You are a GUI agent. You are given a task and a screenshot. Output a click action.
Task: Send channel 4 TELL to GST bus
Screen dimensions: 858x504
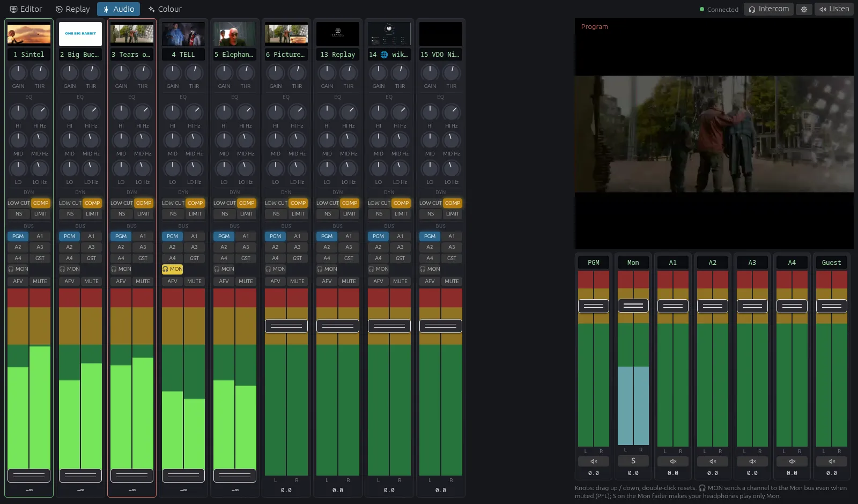pos(194,258)
